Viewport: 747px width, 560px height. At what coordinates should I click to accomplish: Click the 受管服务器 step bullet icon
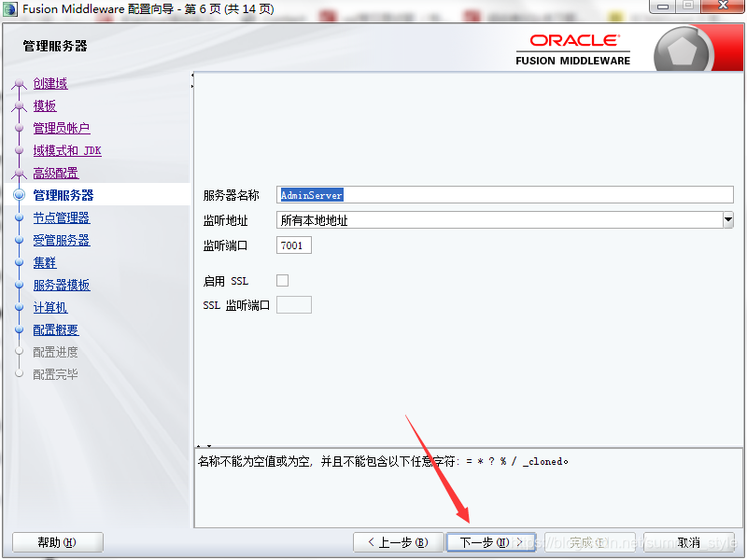click(x=19, y=240)
